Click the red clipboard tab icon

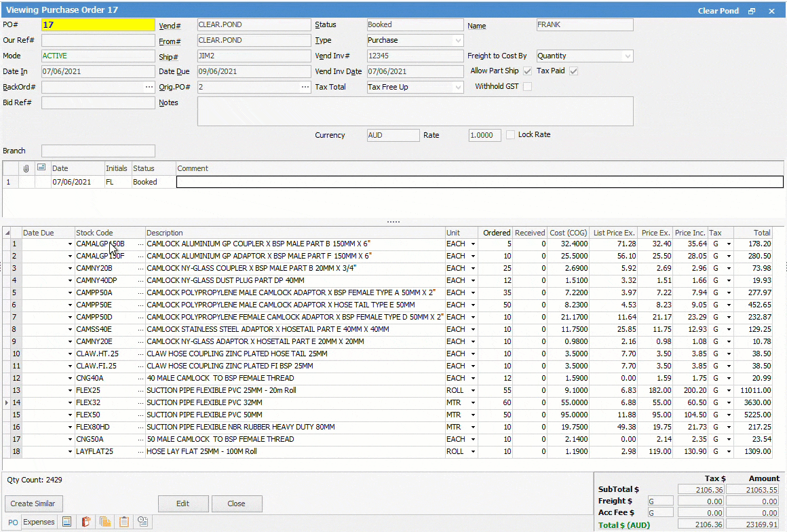click(x=86, y=522)
